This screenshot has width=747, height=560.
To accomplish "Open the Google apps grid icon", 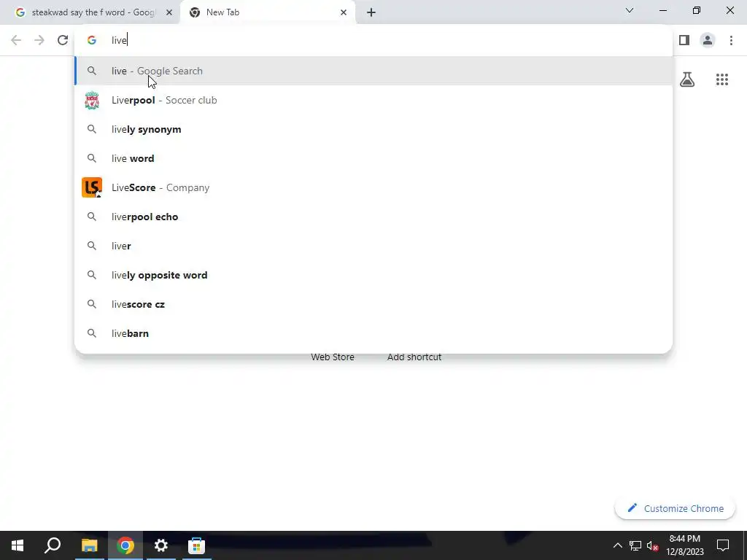I will tap(722, 79).
